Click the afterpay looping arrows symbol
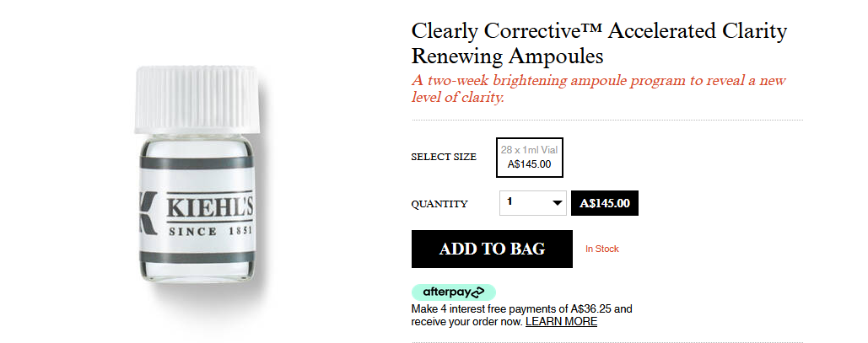The image size is (868, 343). tap(476, 292)
